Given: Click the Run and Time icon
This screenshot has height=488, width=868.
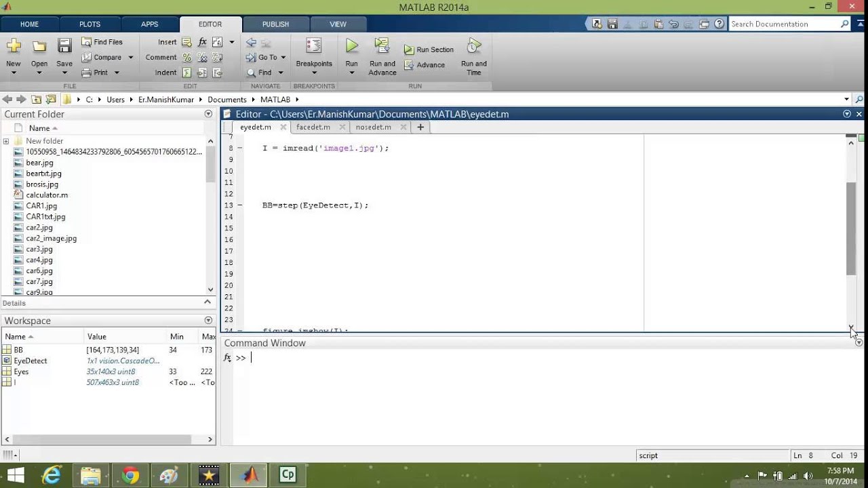Looking at the screenshot, I should point(474,46).
